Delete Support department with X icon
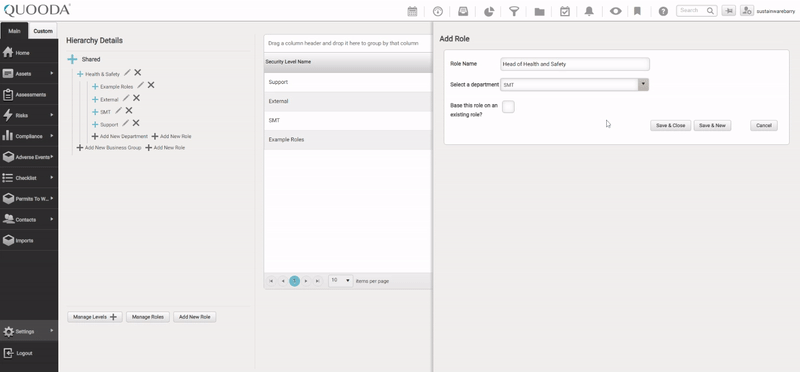800x372 pixels. (x=136, y=123)
